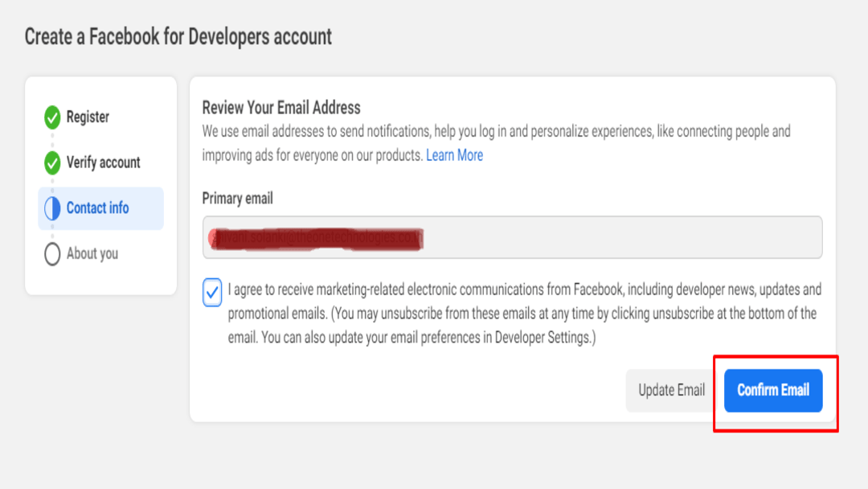The image size is (868, 489).
Task: Click the green Register checkmark icon
Action: (52, 117)
